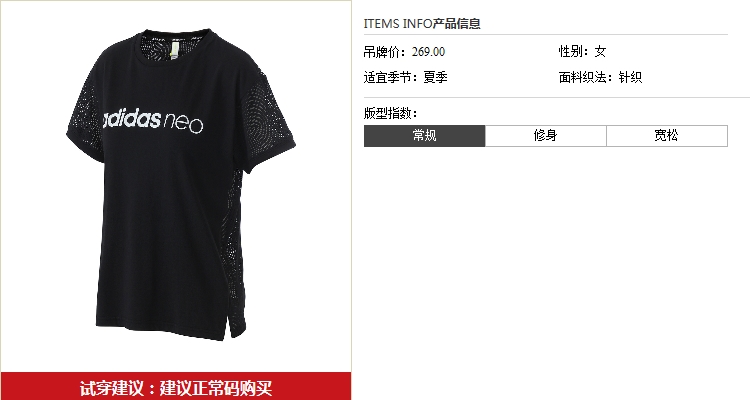Click the neo lettering on the shirt

pyautogui.click(x=184, y=124)
